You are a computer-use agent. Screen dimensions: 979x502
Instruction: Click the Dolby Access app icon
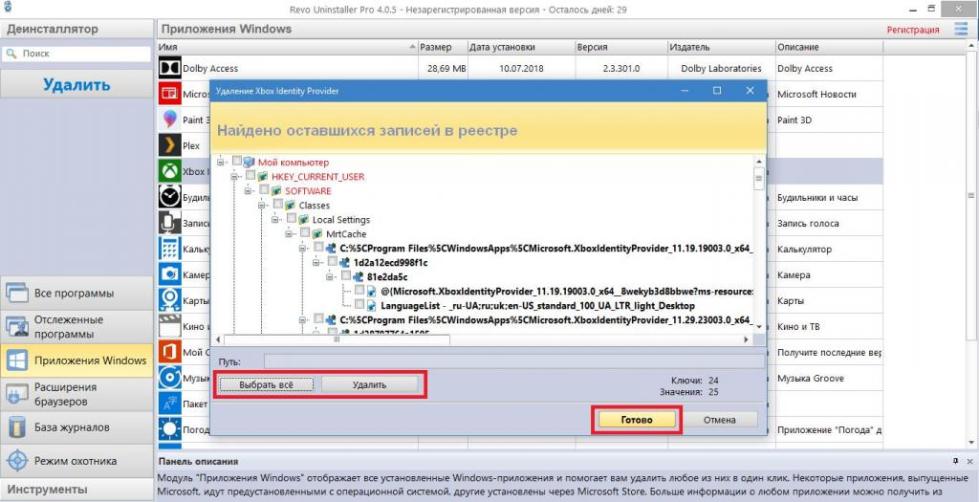[169, 68]
